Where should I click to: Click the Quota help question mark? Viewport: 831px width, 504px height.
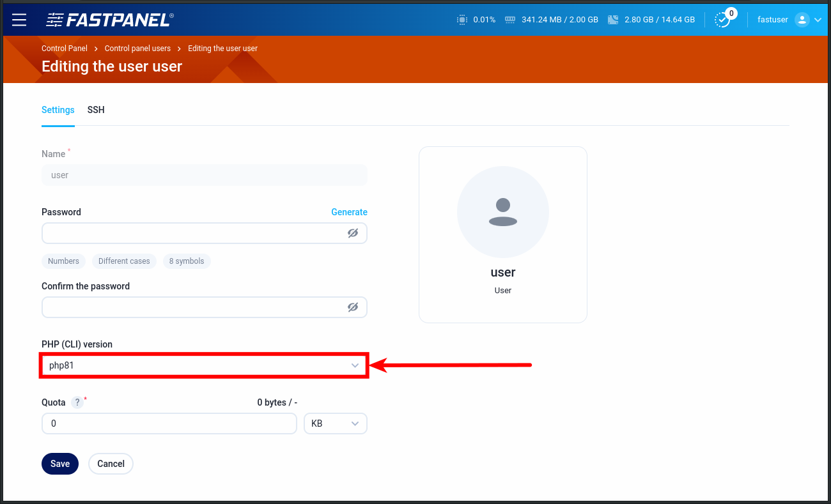[x=77, y=402]
